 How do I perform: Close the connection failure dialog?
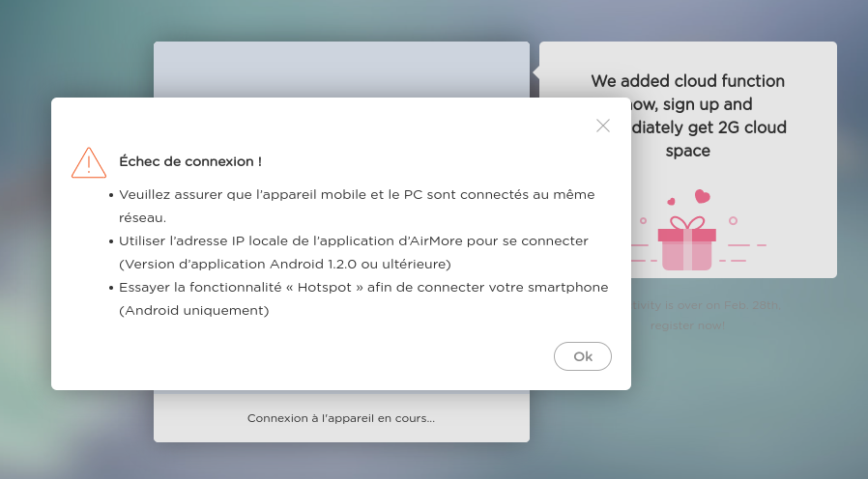pos(603,126)
